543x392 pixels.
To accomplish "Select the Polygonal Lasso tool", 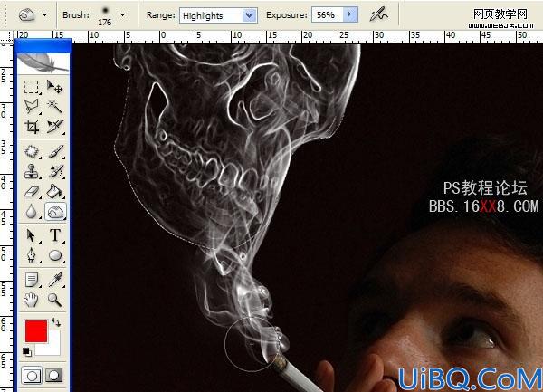I will click(32, 106).
